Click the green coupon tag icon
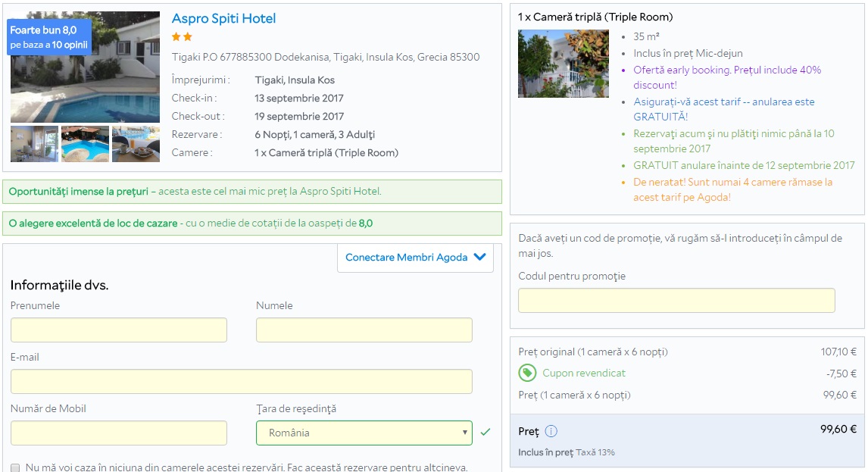868x472 pixels. click(527, 373)
